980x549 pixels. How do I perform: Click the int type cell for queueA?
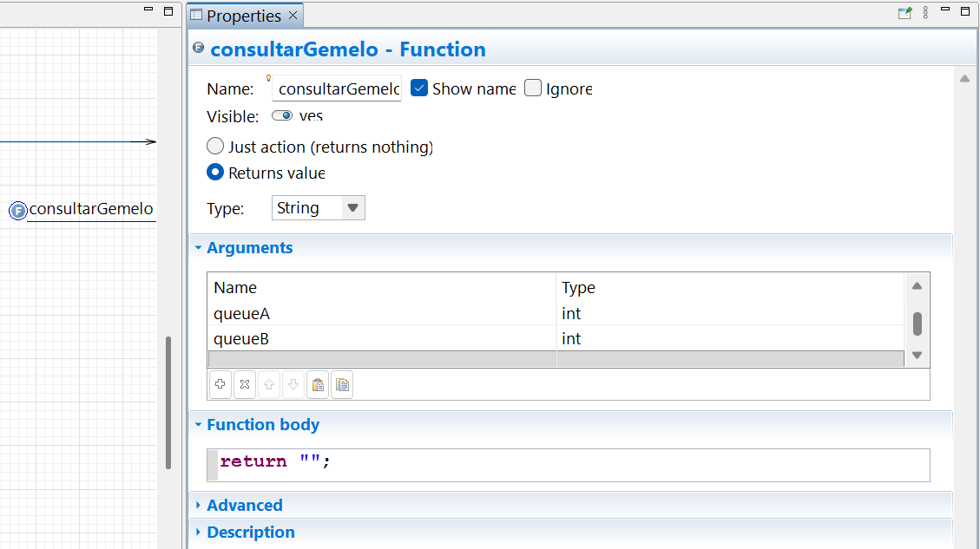pyautogui.click(x=730, y=314)
